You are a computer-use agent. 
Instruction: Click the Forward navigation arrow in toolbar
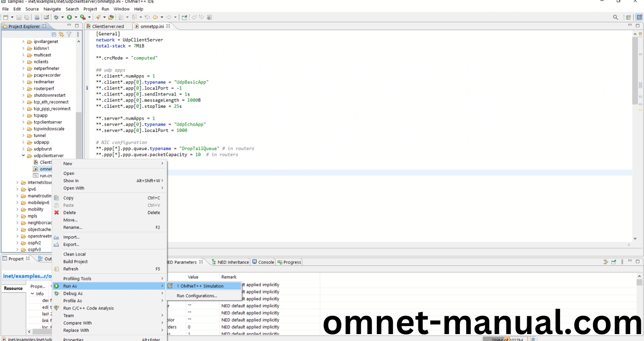coord(168,17)
